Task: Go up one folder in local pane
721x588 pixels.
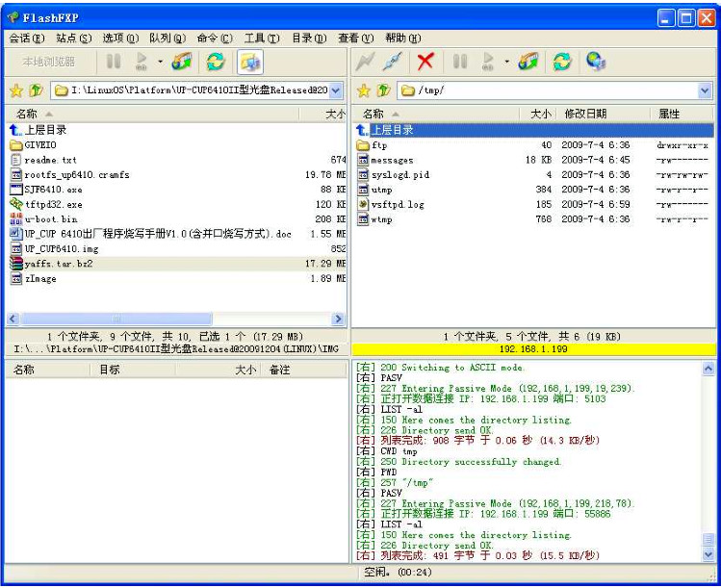Action: 36,90
